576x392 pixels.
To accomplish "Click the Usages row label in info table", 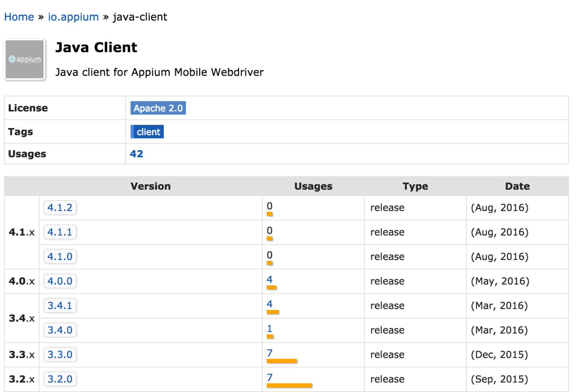I will click(x=27, y=154).
